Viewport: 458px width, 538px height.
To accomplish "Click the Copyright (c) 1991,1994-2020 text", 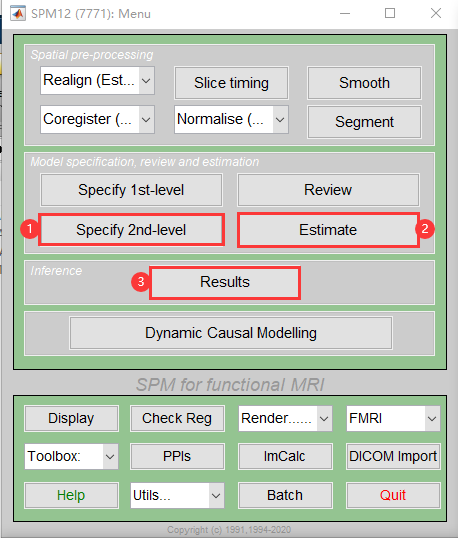I will pyautogui.click(x=229, y=530).
